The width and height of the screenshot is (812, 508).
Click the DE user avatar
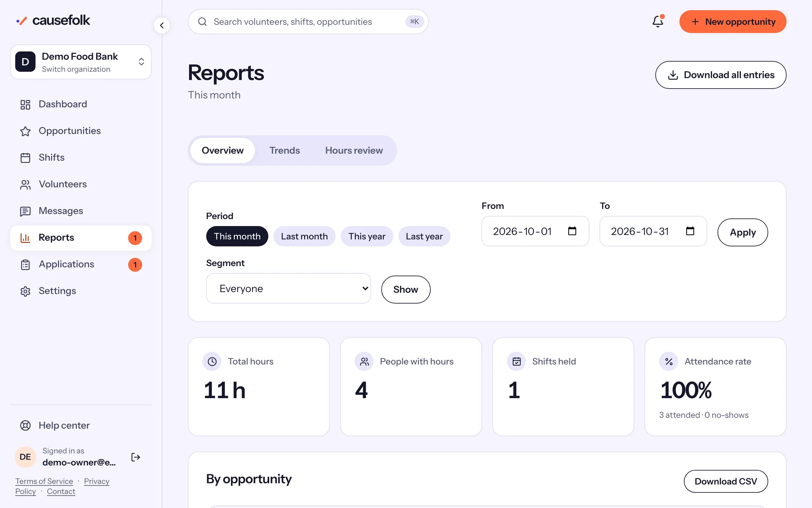[x=25, y=457]
